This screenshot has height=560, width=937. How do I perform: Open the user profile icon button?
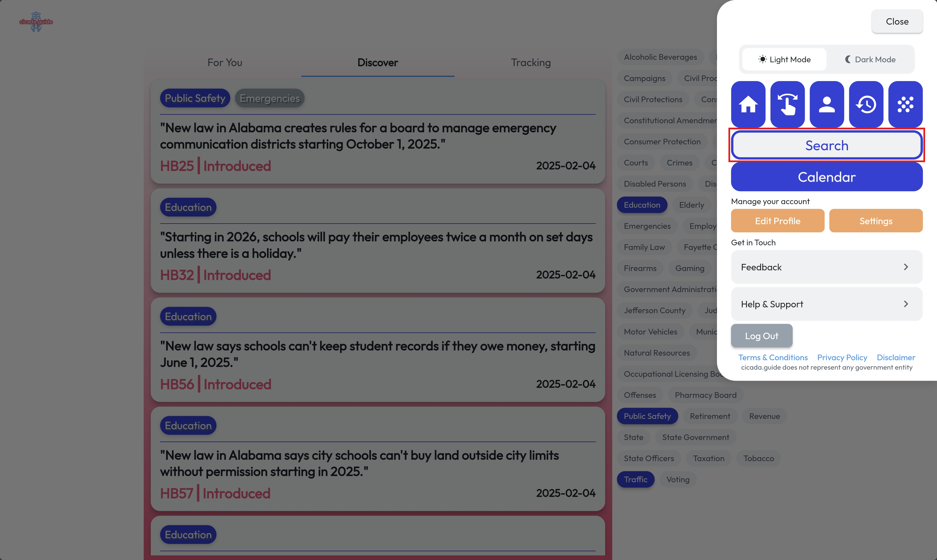(827, 104)
